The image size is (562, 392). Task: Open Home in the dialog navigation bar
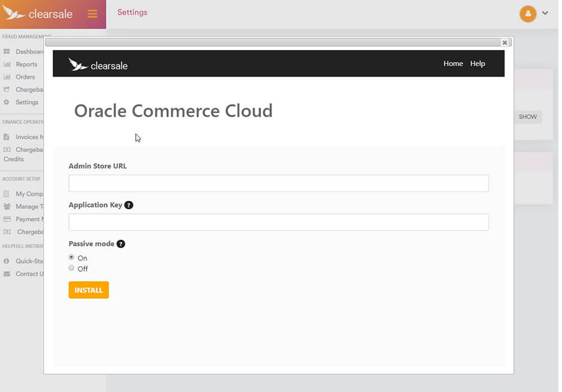click(453, 63)
